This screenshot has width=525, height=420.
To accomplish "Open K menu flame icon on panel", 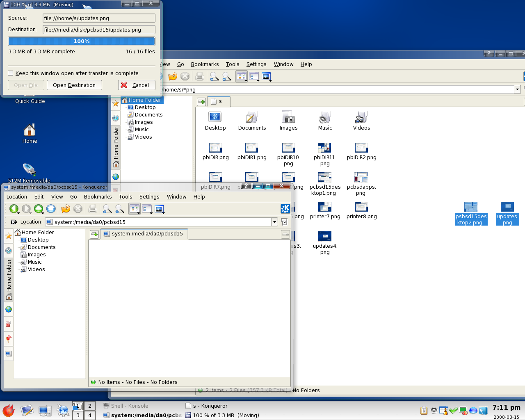I will [x=9, y=411].
